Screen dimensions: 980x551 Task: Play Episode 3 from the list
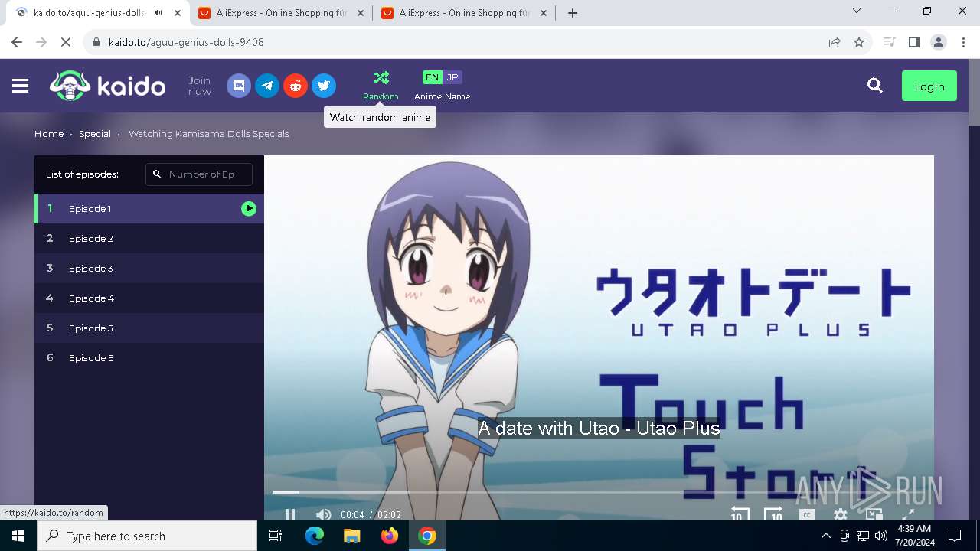(149, 268)
